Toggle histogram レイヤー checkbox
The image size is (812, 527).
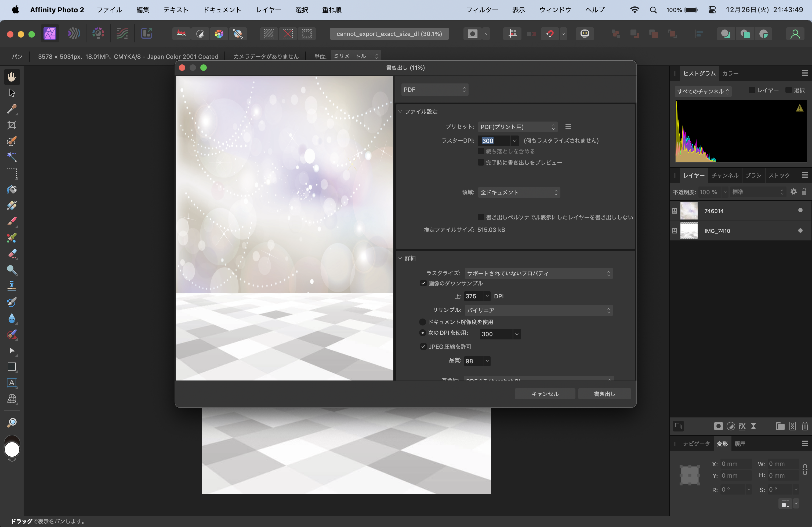tap(752, 90)
